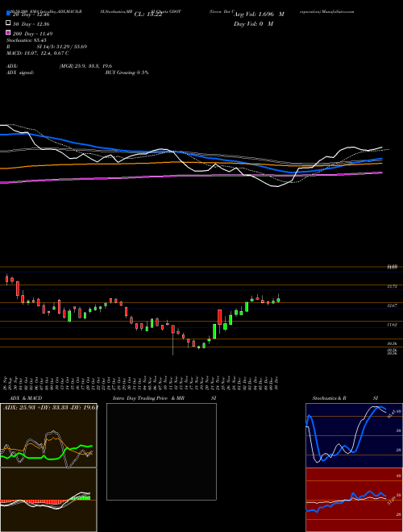Click 'ADX: 25.93 +DY: 33.33 -DY: 19.61' readout
The height and width of the screenshot is (532, 403).
[50, 407]
